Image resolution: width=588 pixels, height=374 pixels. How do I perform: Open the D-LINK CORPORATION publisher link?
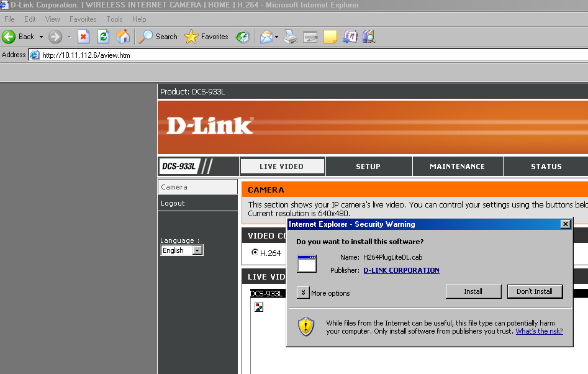point(401,270)
